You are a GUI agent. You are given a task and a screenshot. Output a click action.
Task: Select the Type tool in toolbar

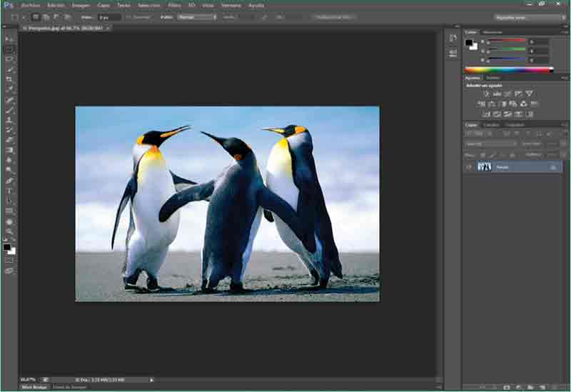pos(9,191)
